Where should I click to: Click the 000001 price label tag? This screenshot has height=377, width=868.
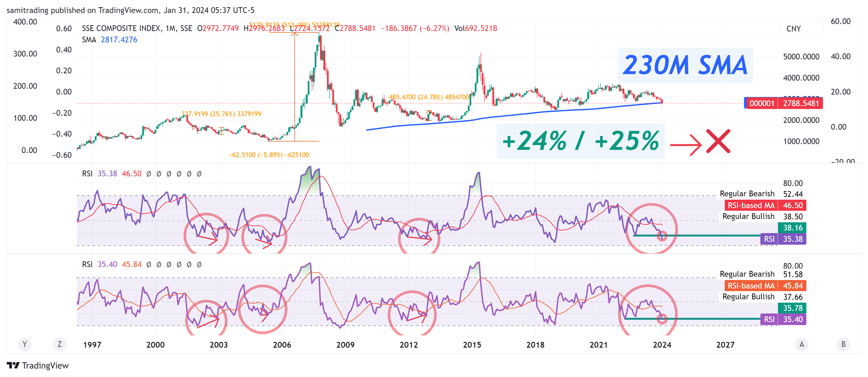tap(762, 103)
